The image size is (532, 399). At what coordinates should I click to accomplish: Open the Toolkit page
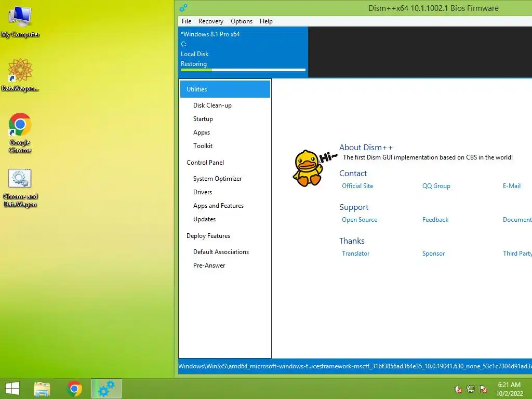tap(203, 146)
